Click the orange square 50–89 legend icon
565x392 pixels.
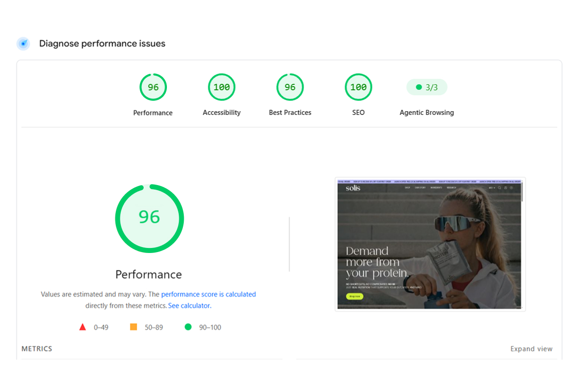coord(134,327)
